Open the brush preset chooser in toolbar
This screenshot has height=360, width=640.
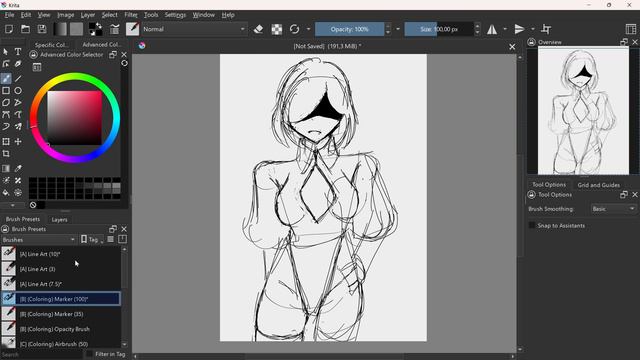[132, 29]
